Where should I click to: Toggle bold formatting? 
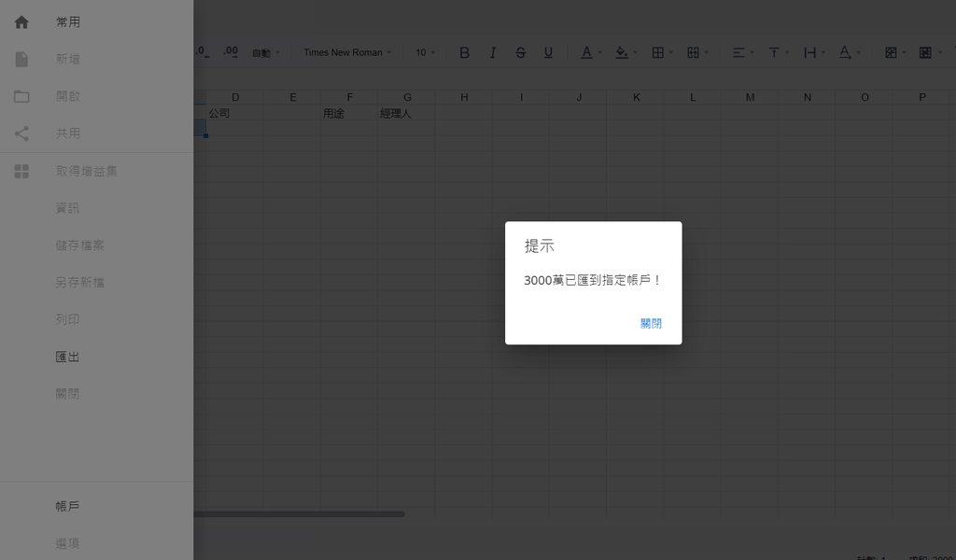click(x=464, y=53)
